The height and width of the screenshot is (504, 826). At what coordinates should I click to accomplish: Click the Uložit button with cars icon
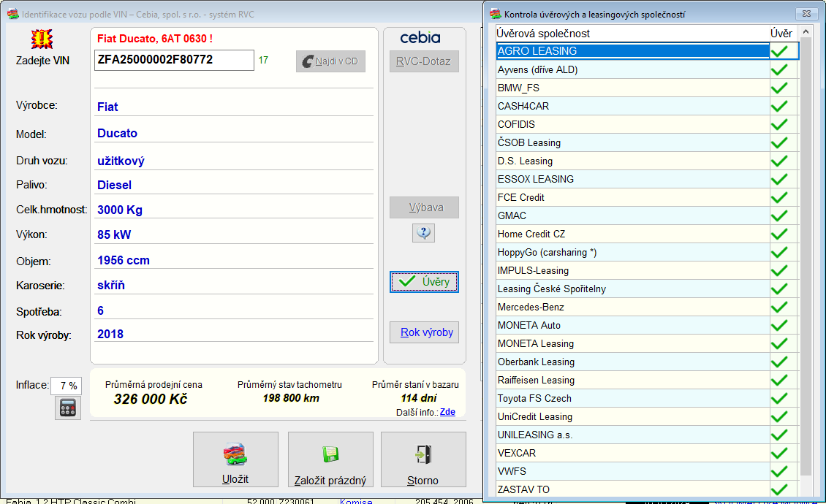coord(235,459)
